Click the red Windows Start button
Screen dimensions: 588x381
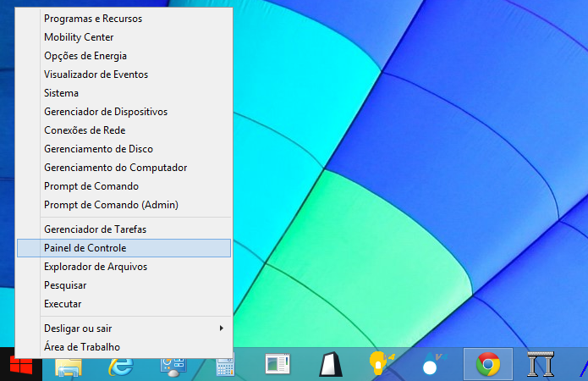(21, 365)
